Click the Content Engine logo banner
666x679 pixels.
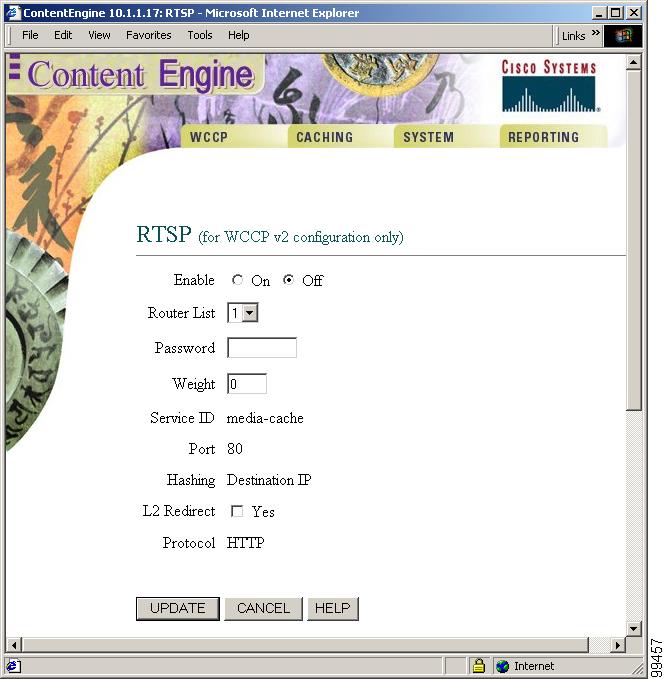click(134, 74)
